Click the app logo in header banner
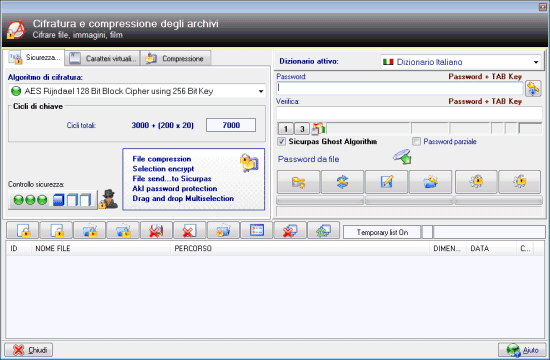The width and height of the screenshot is (550, 360). (x=16, y=30)
